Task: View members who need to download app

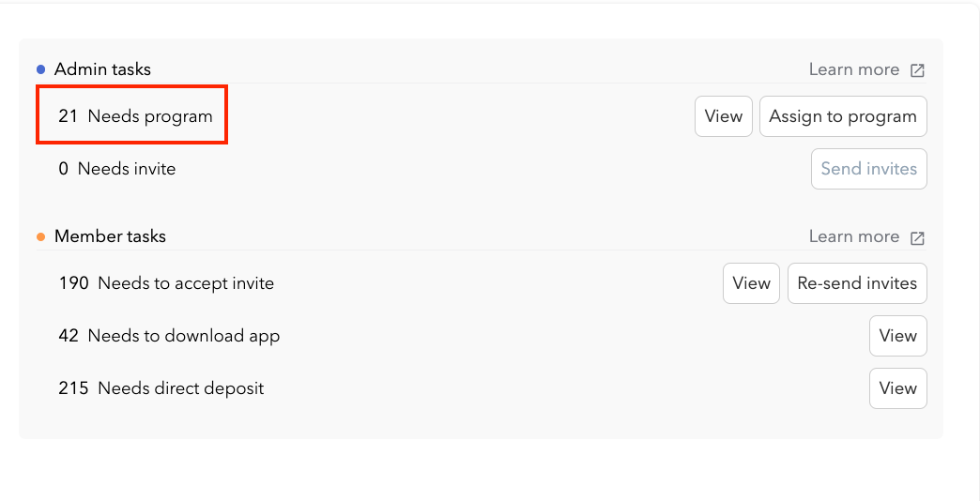Action: [x=897, y=336]
